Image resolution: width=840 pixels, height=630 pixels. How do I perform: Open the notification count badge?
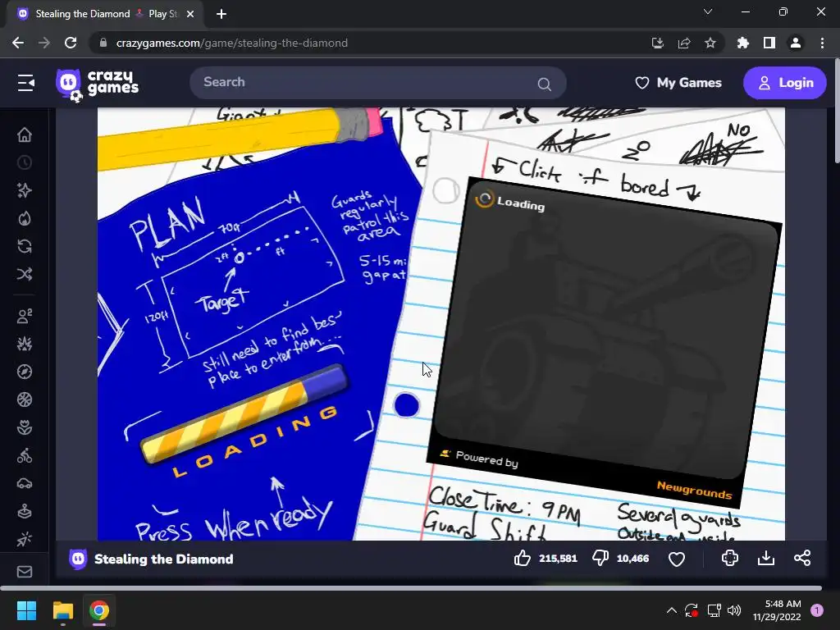[817, 610]
